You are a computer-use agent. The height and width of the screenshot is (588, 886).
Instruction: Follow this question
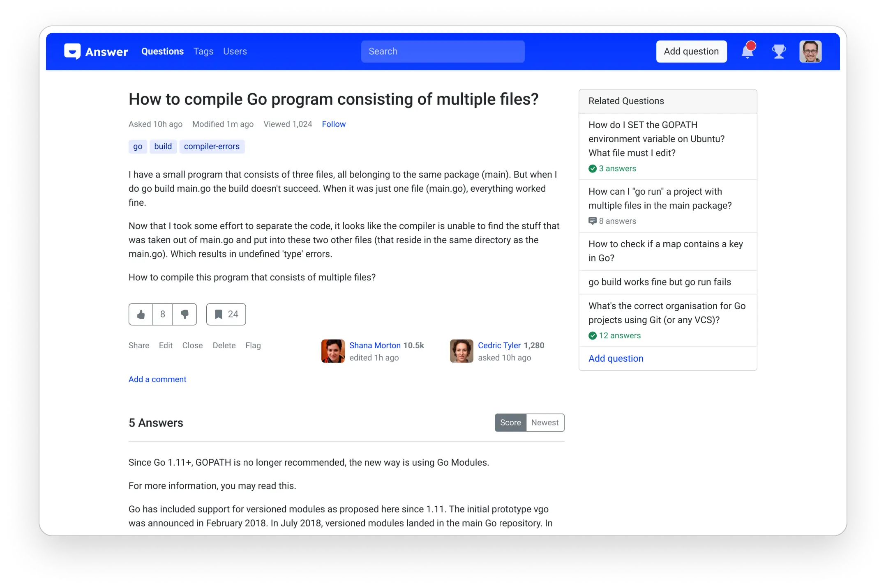334,124
